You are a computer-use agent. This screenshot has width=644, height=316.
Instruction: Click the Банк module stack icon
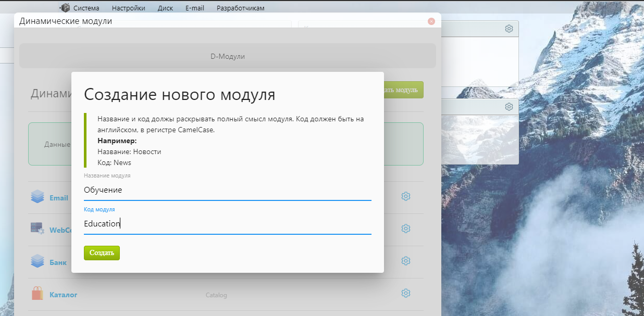pyautogui.click(x=38, y=261)
